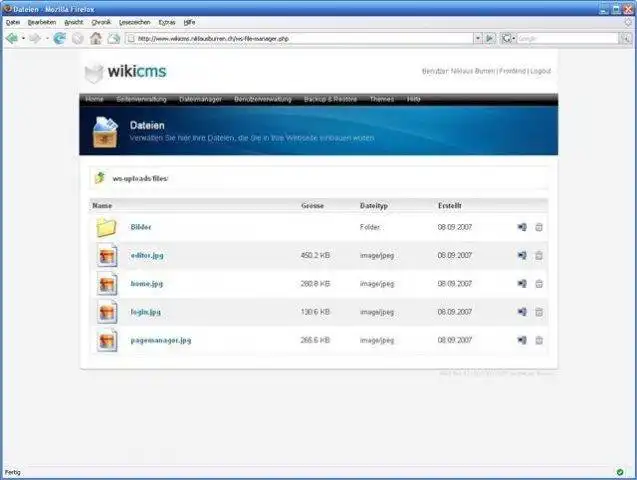
Task: Open the pagemanager.jpg file link
Action: click(x=161, y=340)
